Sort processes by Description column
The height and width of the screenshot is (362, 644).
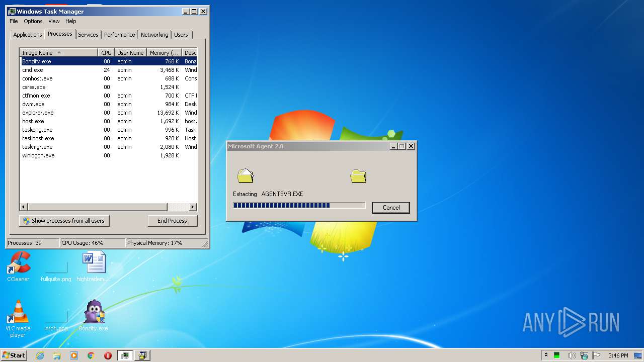(190, 53)
